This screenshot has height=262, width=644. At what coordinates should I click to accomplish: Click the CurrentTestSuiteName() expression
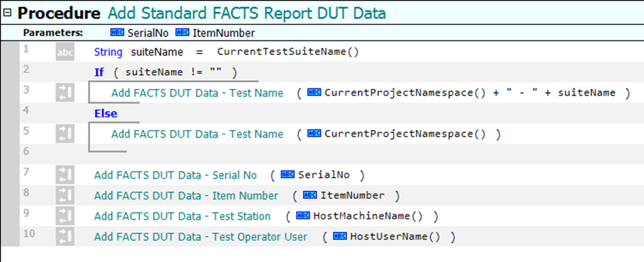tap(288, 52)
